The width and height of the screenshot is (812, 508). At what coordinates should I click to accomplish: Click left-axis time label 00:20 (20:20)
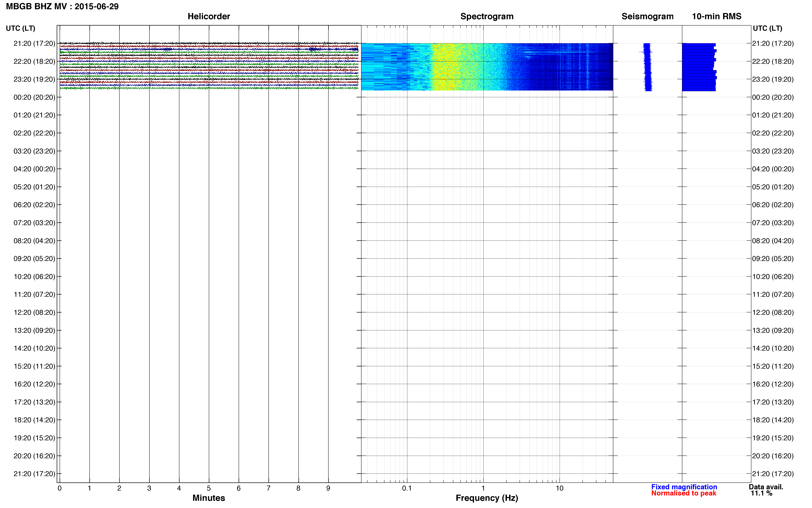coord(34,97)
